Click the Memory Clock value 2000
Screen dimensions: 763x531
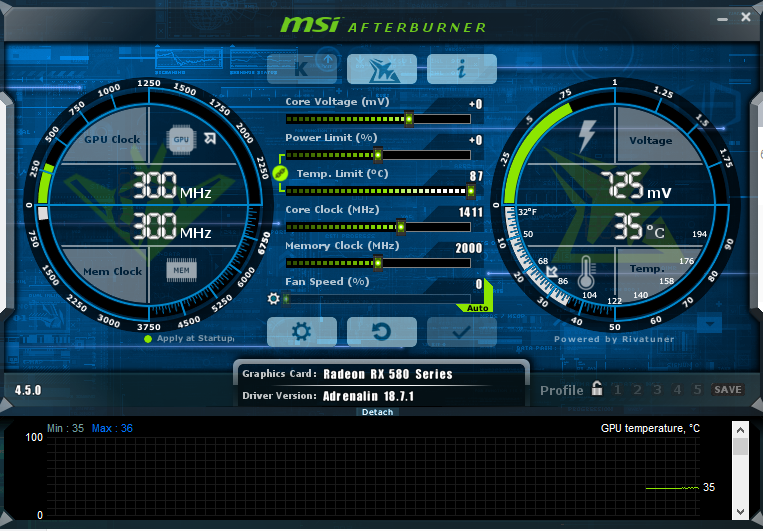[469, 248]
